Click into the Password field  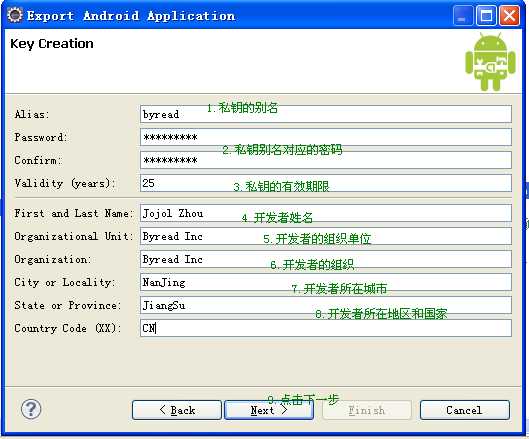click(x=326, y=137)
